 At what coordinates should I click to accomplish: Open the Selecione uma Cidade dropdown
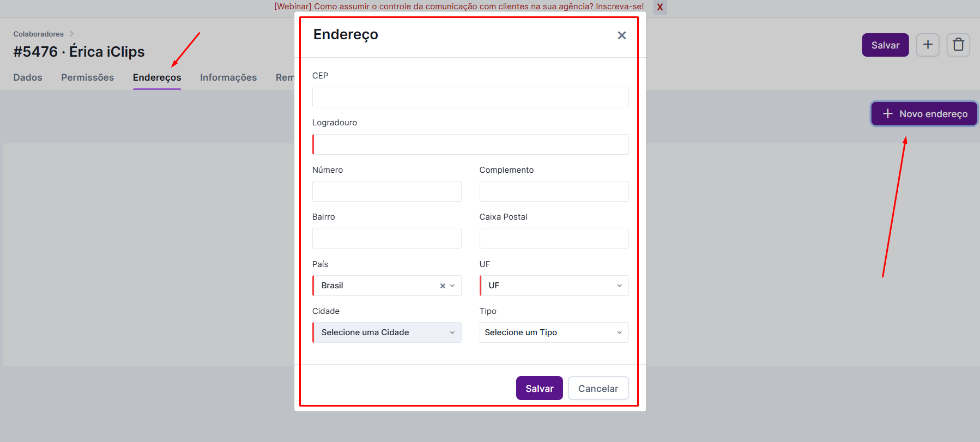click(x=387, y=332)
